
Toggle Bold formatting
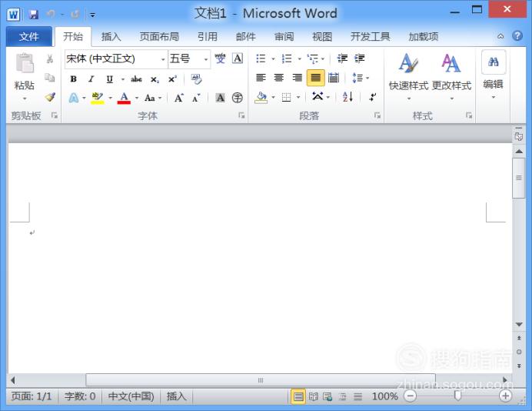click(73, 79)
